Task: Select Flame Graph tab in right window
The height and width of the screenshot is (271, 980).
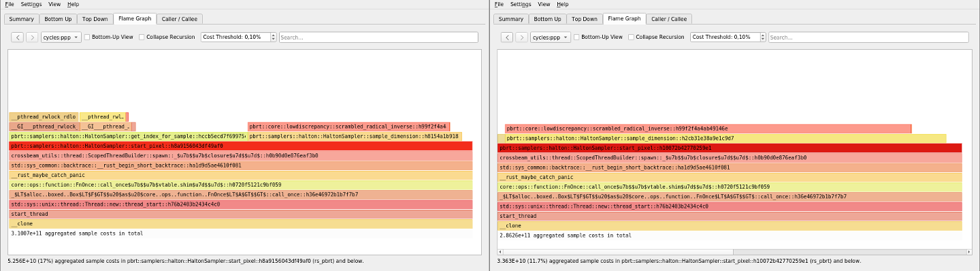Action: click(x=624, y=18)
